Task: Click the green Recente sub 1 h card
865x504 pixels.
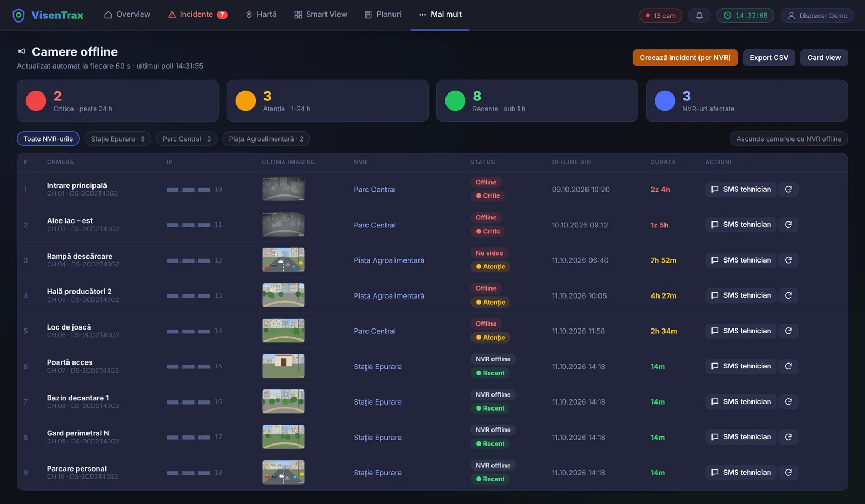Action: [x=537, y=101]
